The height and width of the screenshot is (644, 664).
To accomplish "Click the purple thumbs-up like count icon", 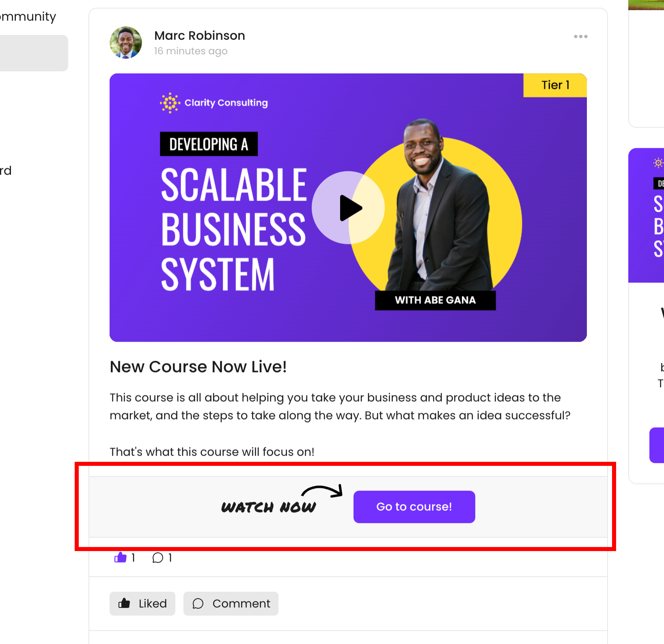I will [121, 558].
